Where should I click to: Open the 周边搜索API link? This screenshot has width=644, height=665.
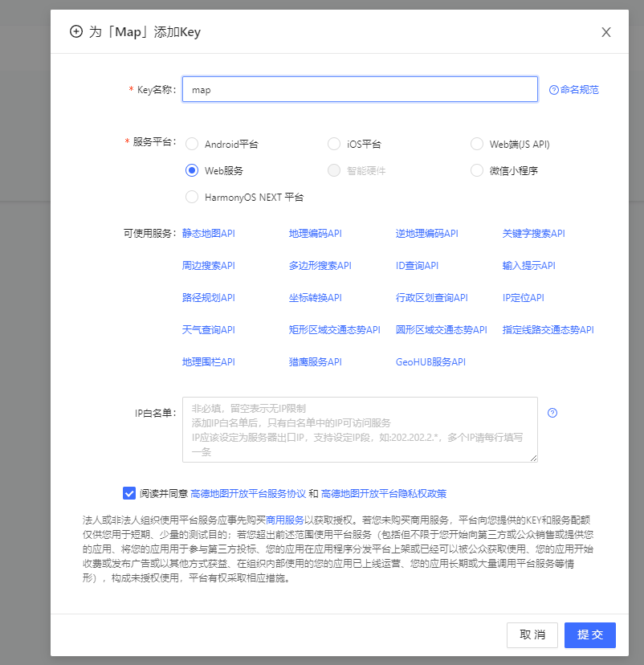pos(208,266)
